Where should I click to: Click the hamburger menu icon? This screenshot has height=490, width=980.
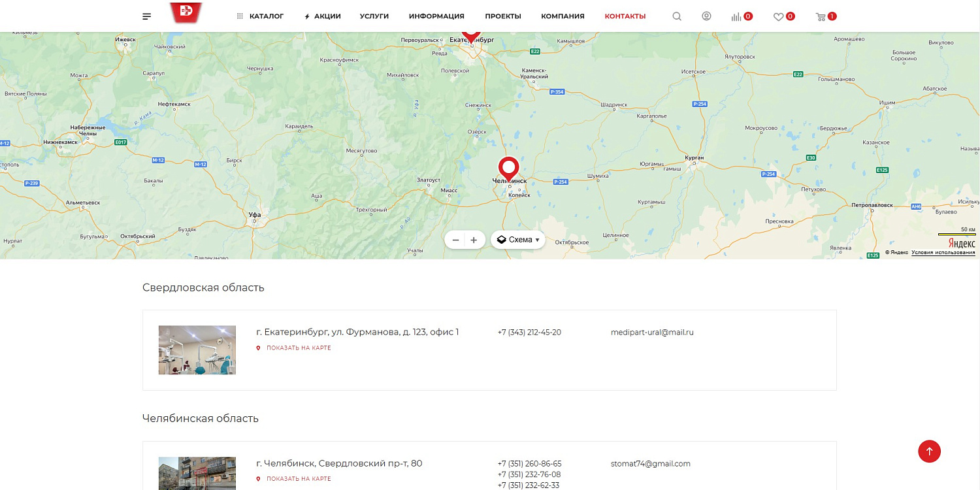tap(146, 16)
